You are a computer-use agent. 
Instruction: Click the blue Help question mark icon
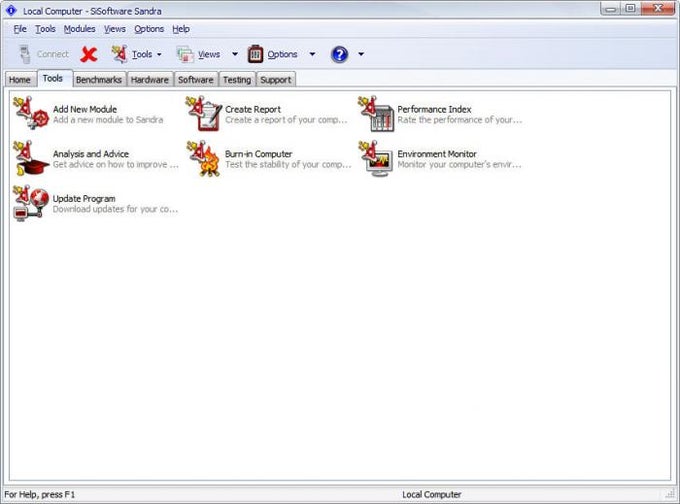(339, 54)
